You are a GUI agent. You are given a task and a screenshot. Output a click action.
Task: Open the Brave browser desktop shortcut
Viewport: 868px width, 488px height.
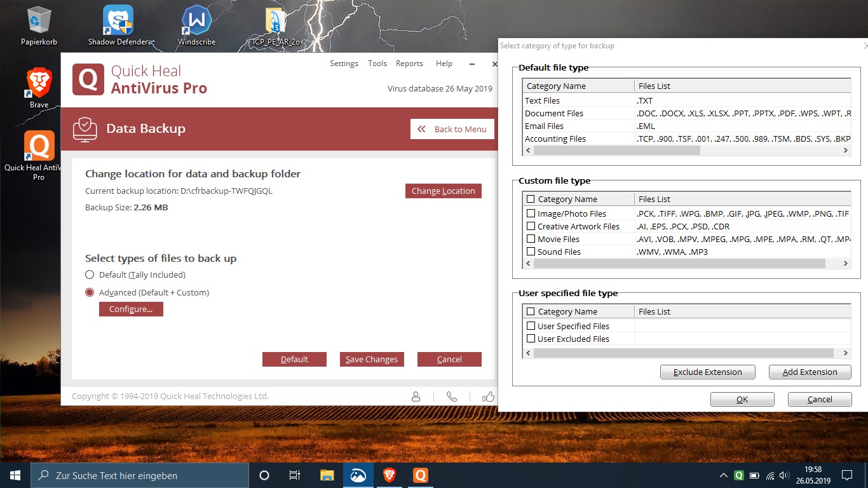point(39,88)
